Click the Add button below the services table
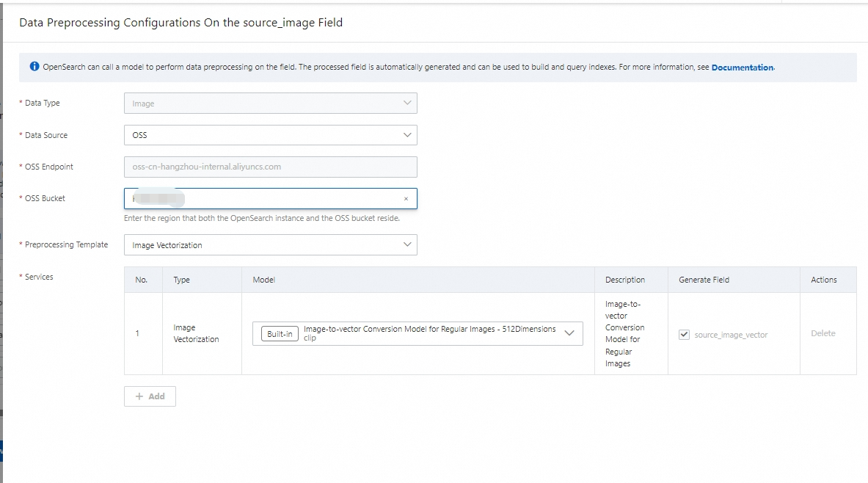868x483 pixels. tap(150, 396)
